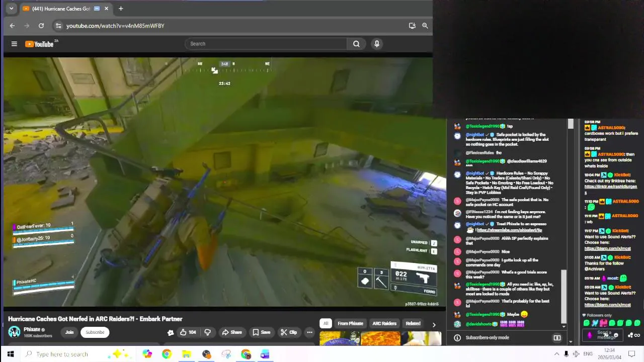Open Kick channel points infinity icon
The image size is (644, 362).
[637, 335]
